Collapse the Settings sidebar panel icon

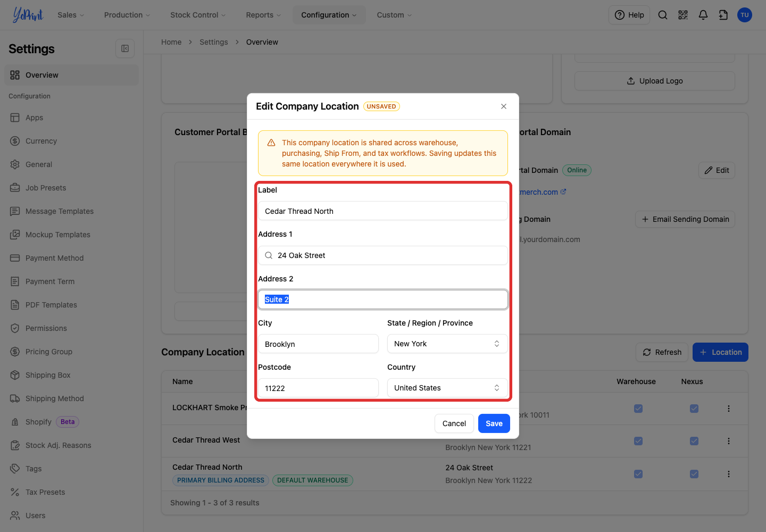pyautogui.click(x=125, y=48)
